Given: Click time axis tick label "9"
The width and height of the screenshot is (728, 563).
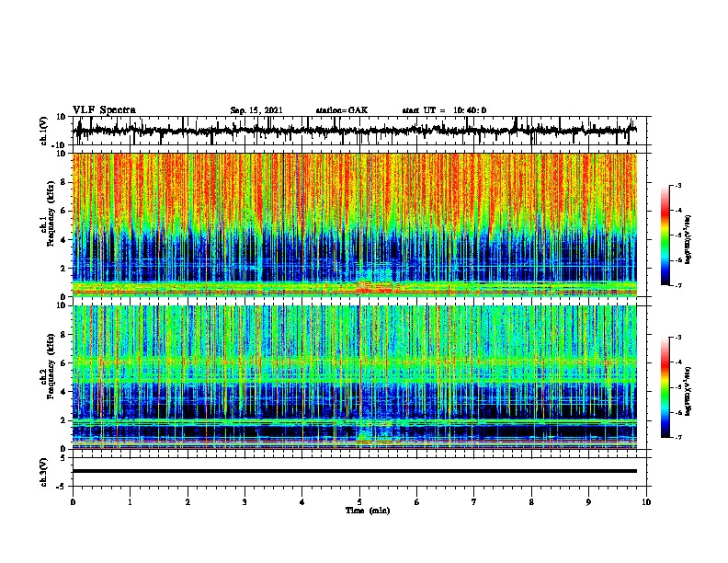Looking at the screenshot, I should point(588,502).
